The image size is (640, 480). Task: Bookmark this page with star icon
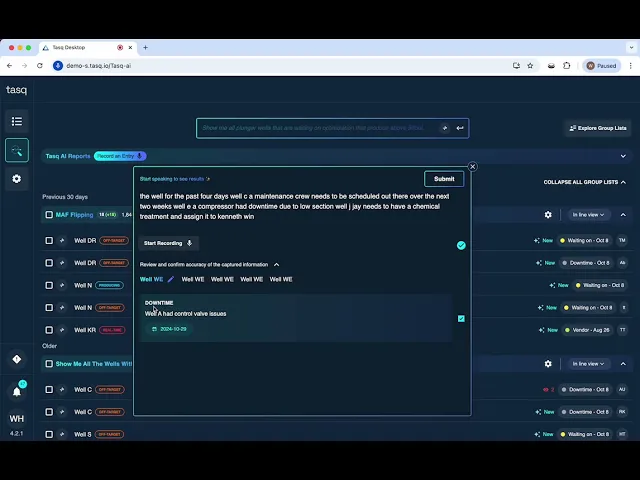[x=530, y=66]
